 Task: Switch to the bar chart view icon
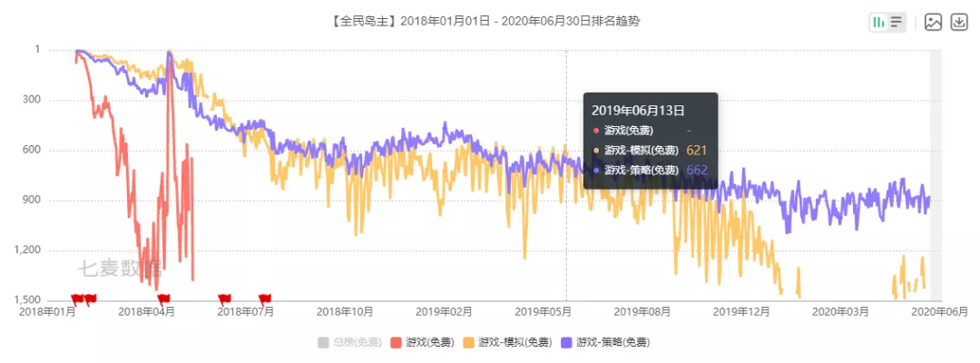[879, 23]
